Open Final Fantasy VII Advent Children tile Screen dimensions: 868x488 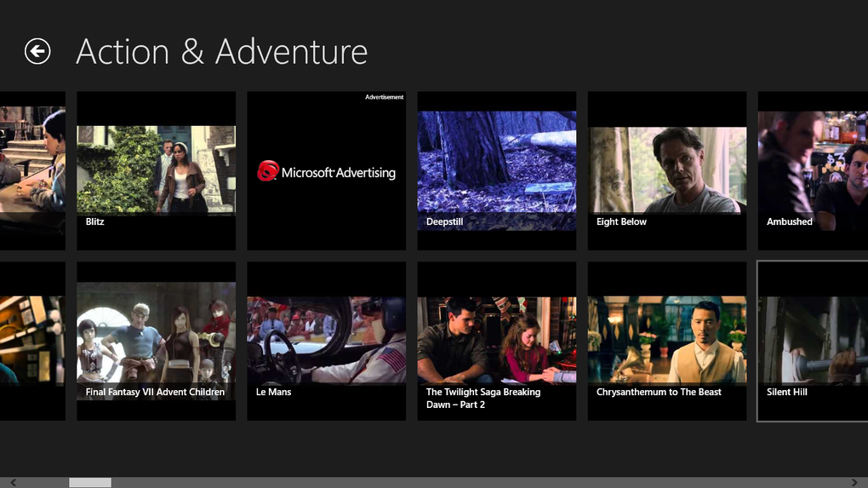(x=156, y=342)
